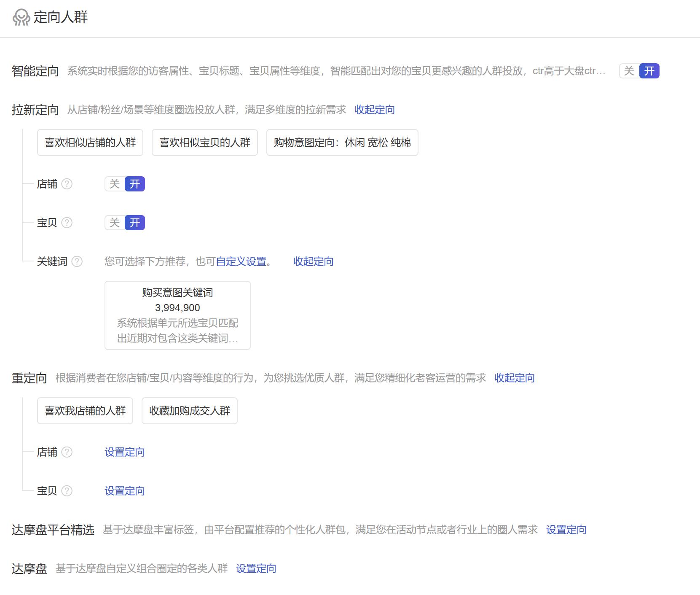The image size is (700, 595).
Task: Click help icon beside 宝贝 under 拉新定向
Action: 67,223
